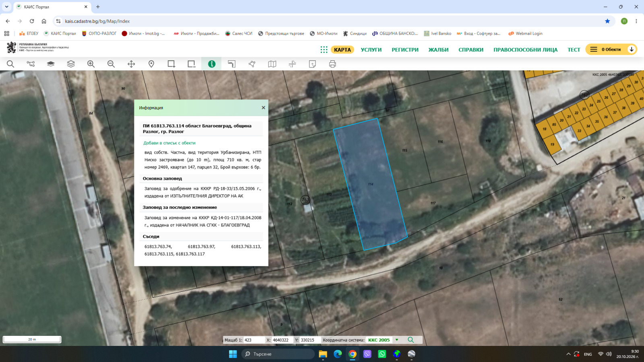The width and height of the screenshot is (644, 362).
Task: Open the ТЕСТ menu
Action: pyautogui.click(x=574, y=50)
